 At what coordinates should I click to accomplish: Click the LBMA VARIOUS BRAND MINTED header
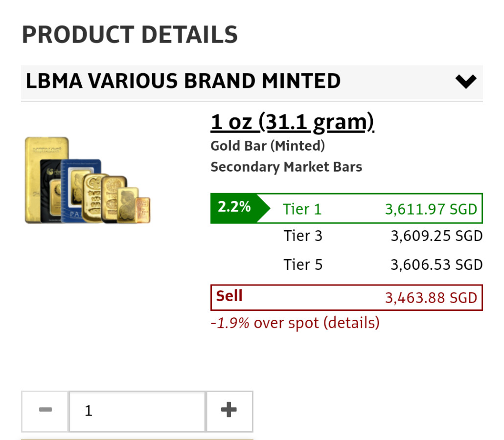183,81
